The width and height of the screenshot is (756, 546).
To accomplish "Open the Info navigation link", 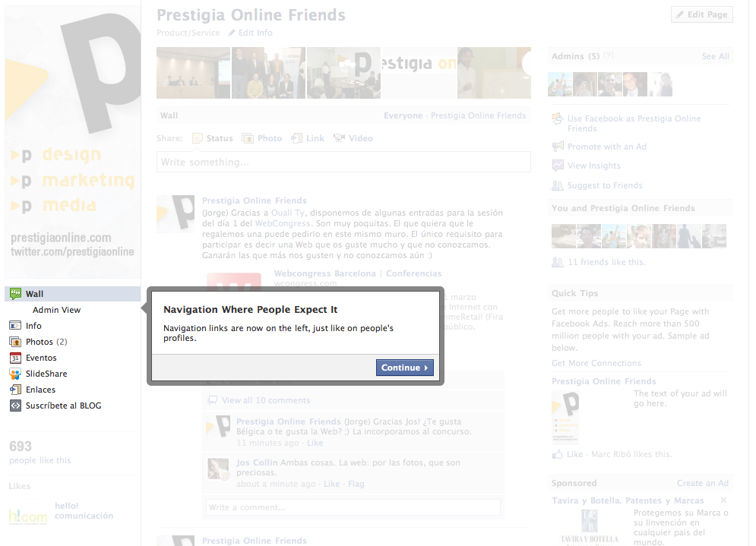I will (33, 326).
